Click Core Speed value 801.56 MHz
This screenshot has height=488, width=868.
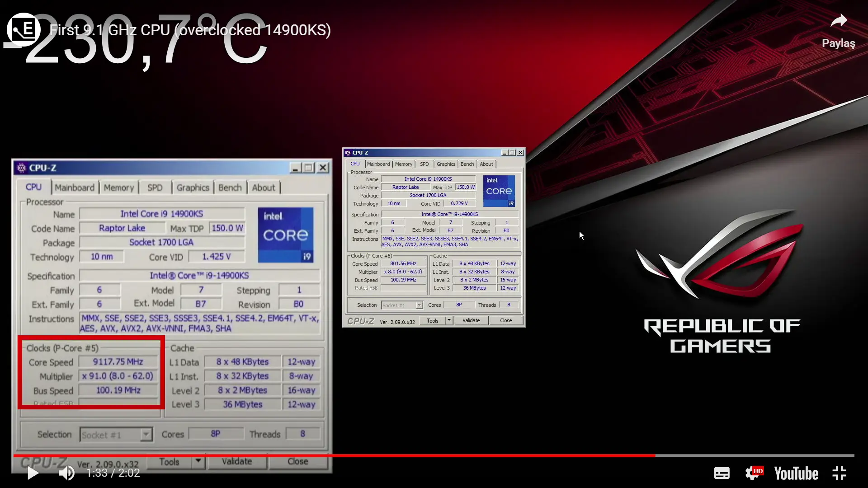point(403,263)
